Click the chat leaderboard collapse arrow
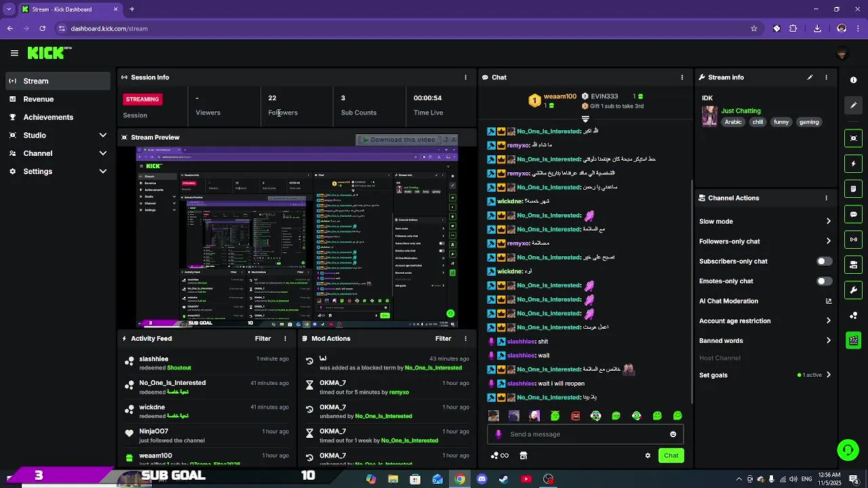Screen dimensions: 868x488 [585, 119]
